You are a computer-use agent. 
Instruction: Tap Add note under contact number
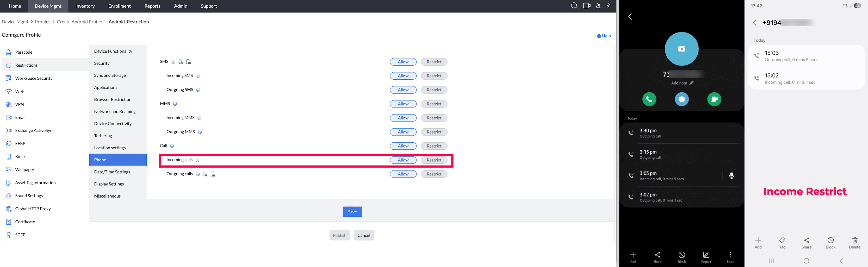pyautogui.click(x=682, y=83)
